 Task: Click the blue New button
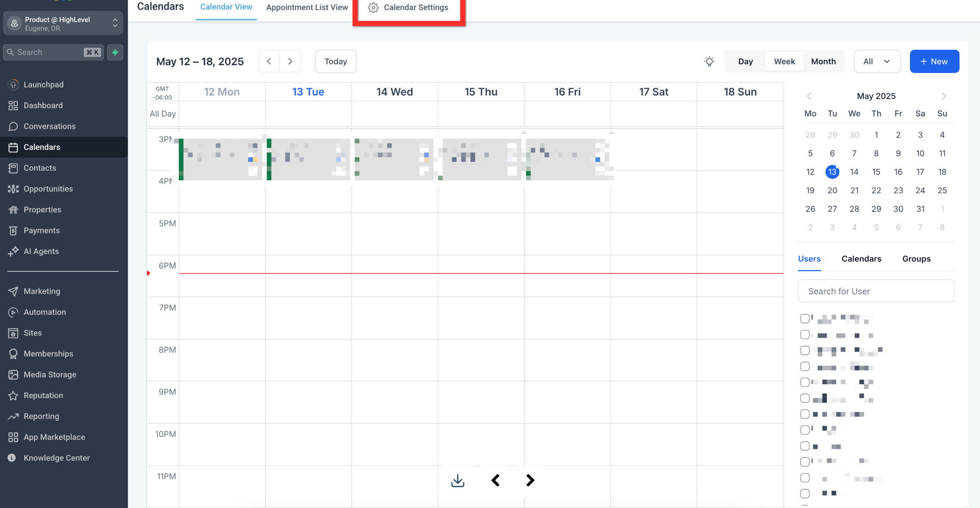(934, 61)
